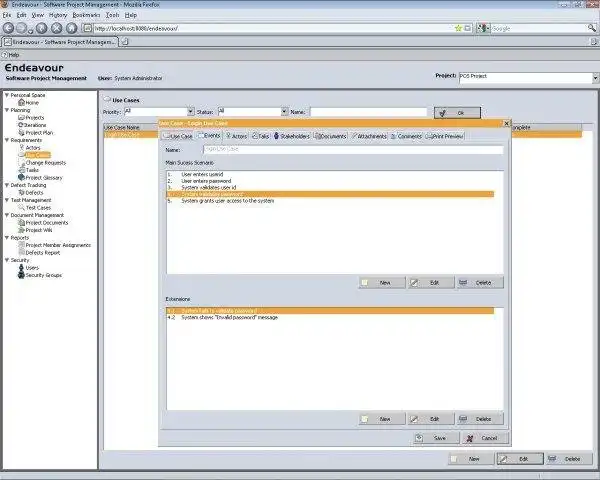
Task: Click Edit under Main Success Scenario
Action: [431, 282]
